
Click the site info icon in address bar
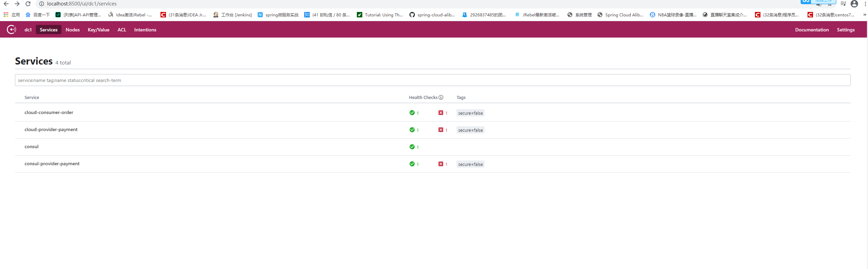pyautogui.click(x=42, y=4)
